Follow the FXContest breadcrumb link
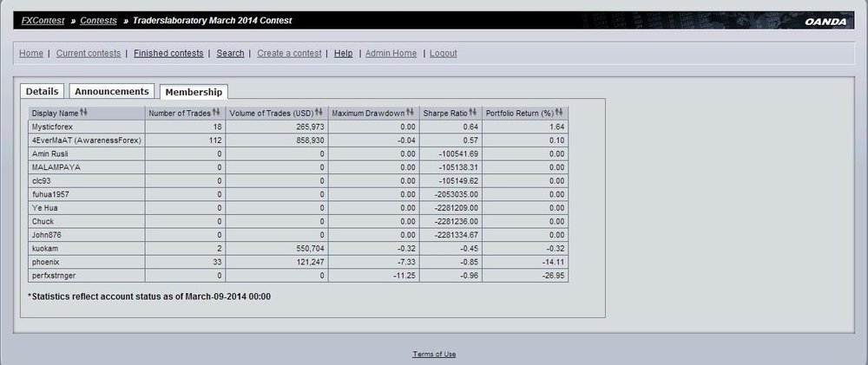The width and height of the screenshot is (868, 365). pos(43,21)
